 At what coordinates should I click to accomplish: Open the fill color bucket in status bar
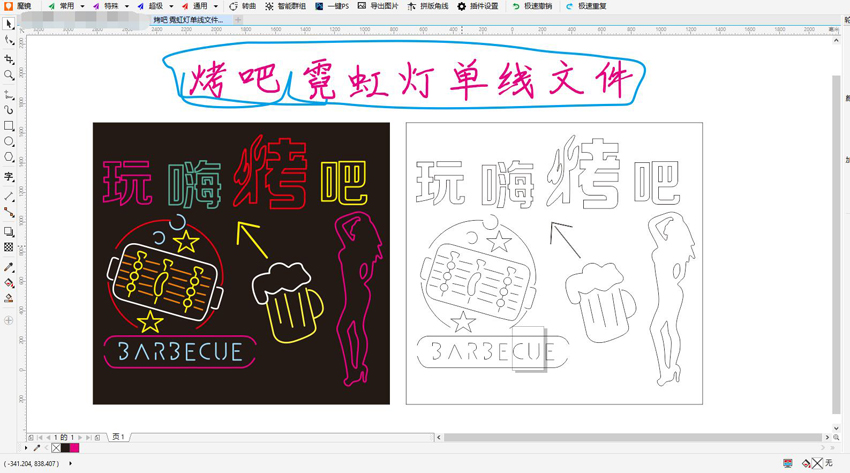coord(806,463)
